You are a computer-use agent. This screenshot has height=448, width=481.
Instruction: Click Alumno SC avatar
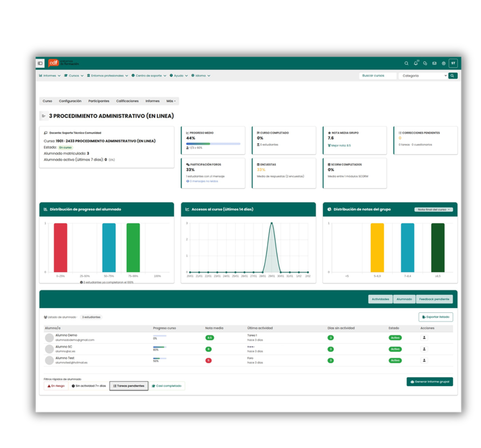click(x=49, y=349)
